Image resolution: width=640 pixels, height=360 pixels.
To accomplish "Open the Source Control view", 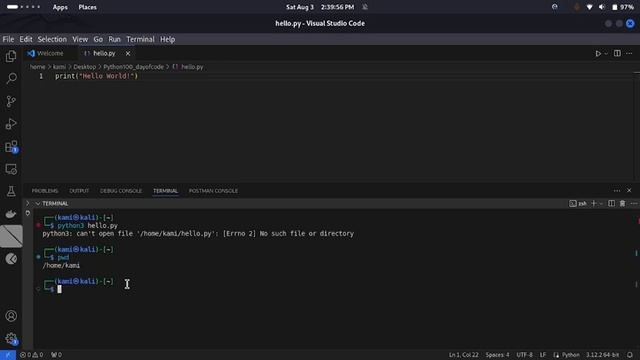I will [x=11, y=101].
